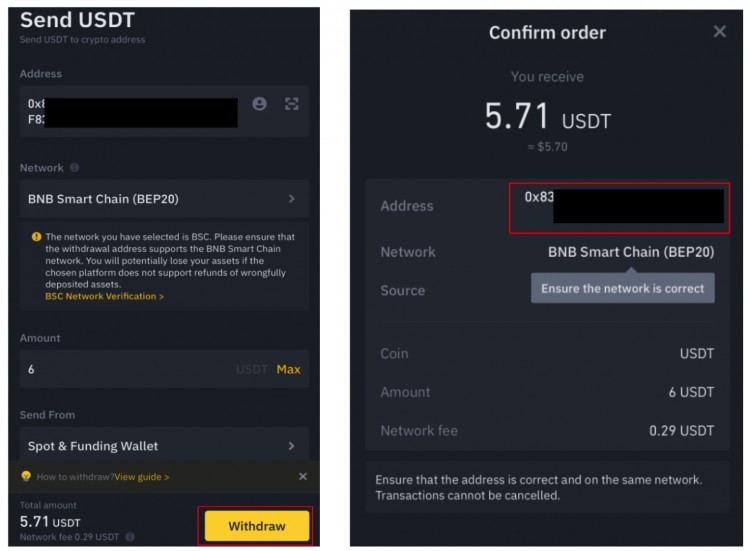The width and height of the screenshot is (750, 551).
Task: Click the Network info icon
Action: [74, 168]
